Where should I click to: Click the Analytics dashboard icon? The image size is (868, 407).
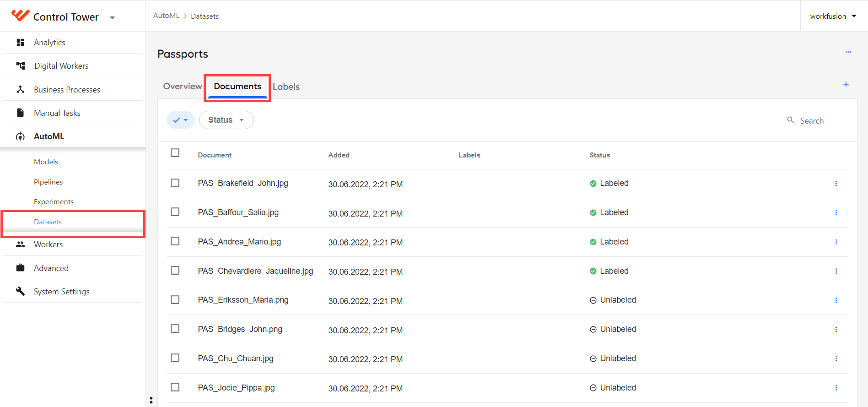tap(20, 43)
